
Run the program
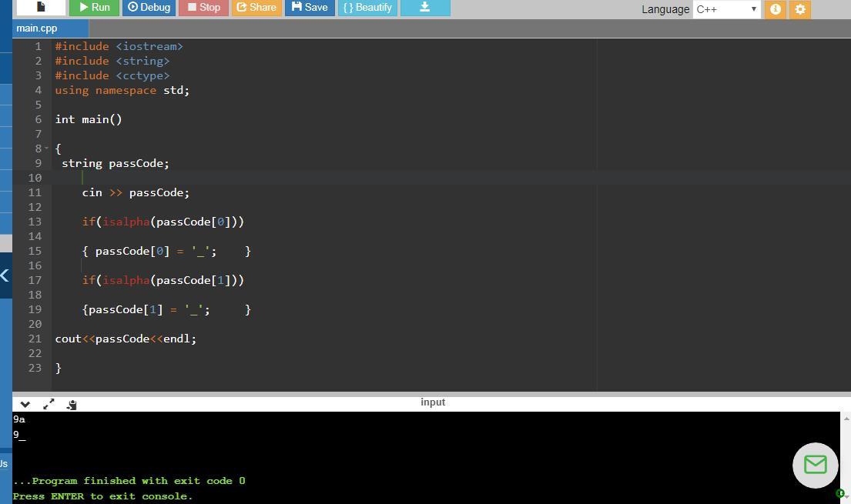coord(94,8)
